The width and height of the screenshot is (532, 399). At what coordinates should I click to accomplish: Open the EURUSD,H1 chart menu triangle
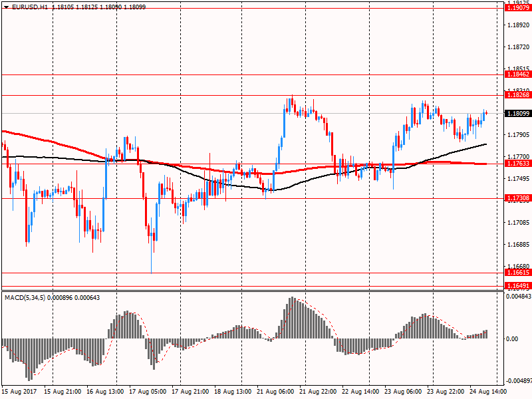[x=6, y=7]
